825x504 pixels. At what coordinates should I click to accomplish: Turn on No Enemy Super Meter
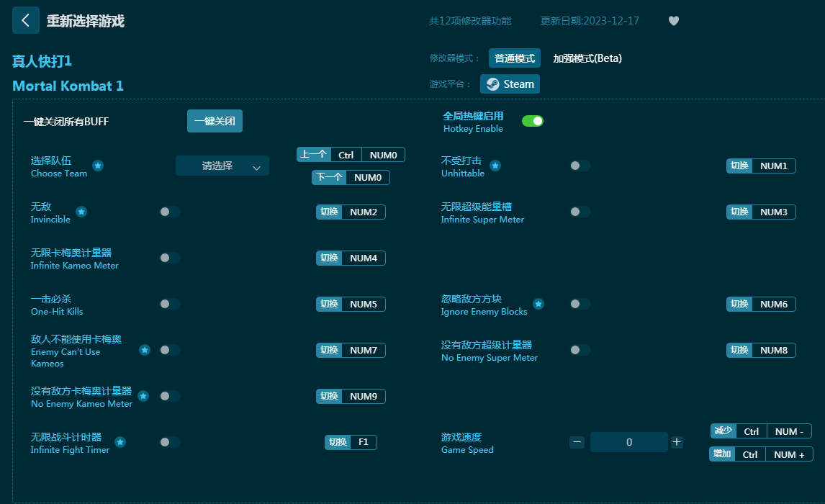pos(580,350)
